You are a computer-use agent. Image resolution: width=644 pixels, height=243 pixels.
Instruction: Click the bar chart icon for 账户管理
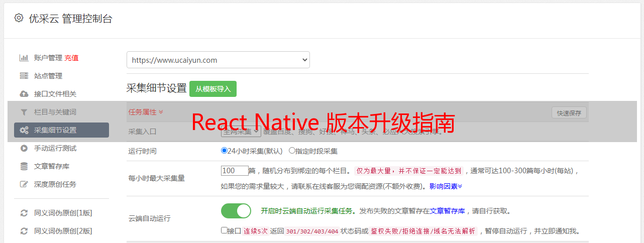[x=24, y=58]
